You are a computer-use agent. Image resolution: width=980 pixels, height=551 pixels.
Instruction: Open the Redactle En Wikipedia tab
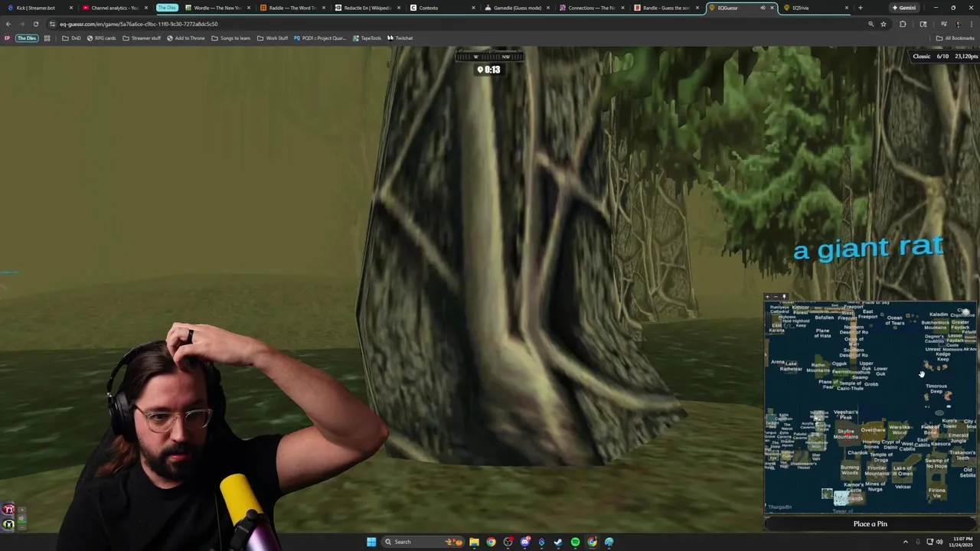coord(367,8)
